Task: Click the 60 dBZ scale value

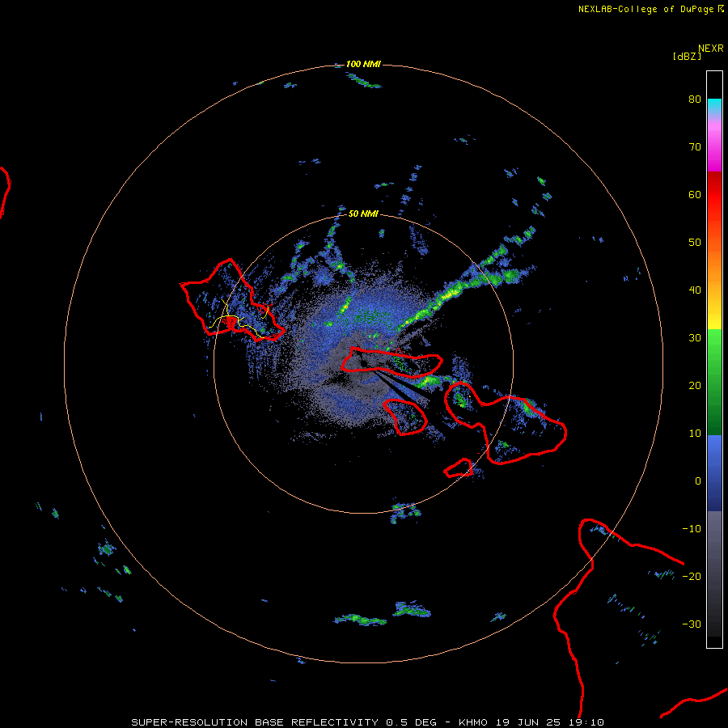Action: pos(695,194)
